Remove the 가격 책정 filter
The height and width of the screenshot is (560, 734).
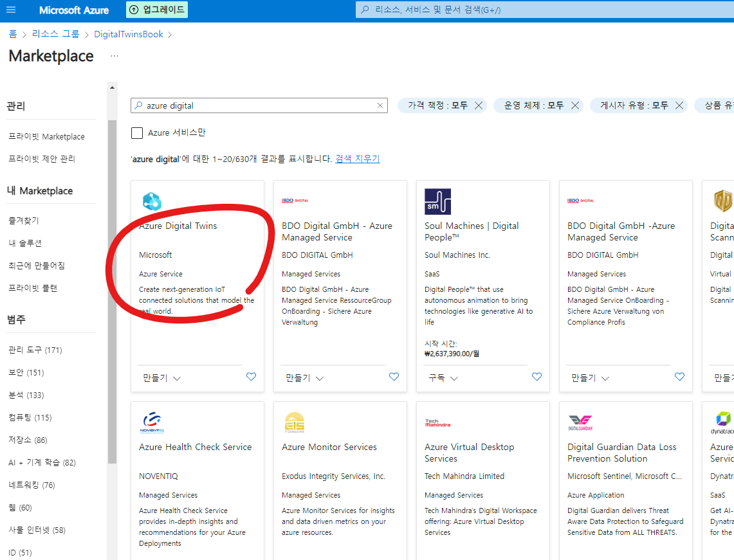click(x=479, y=105)
